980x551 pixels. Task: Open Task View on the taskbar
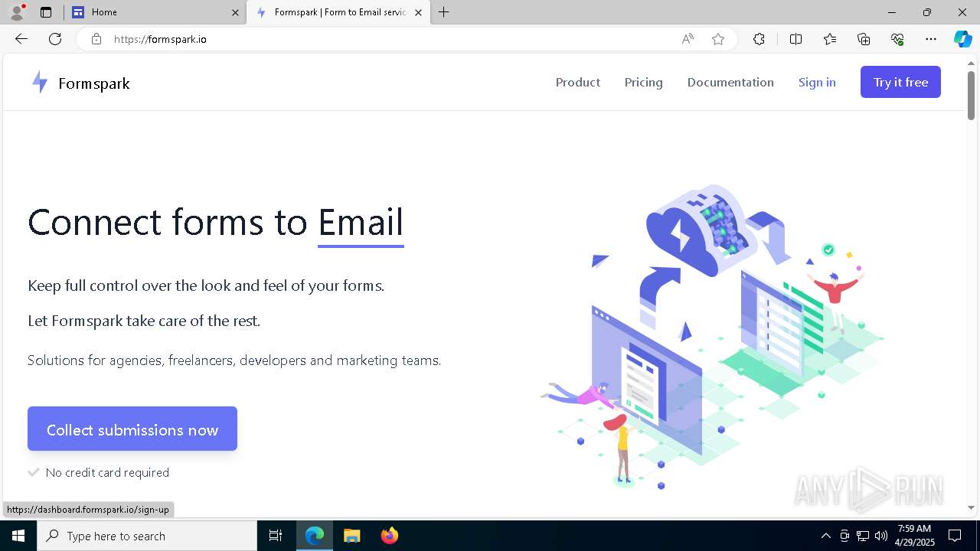coord(276,536)
